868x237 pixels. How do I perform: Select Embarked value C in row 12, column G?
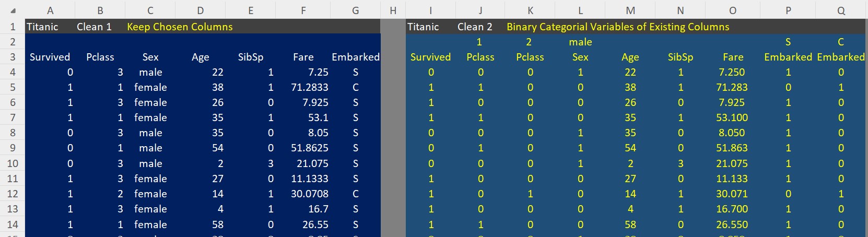pos(356,194)
